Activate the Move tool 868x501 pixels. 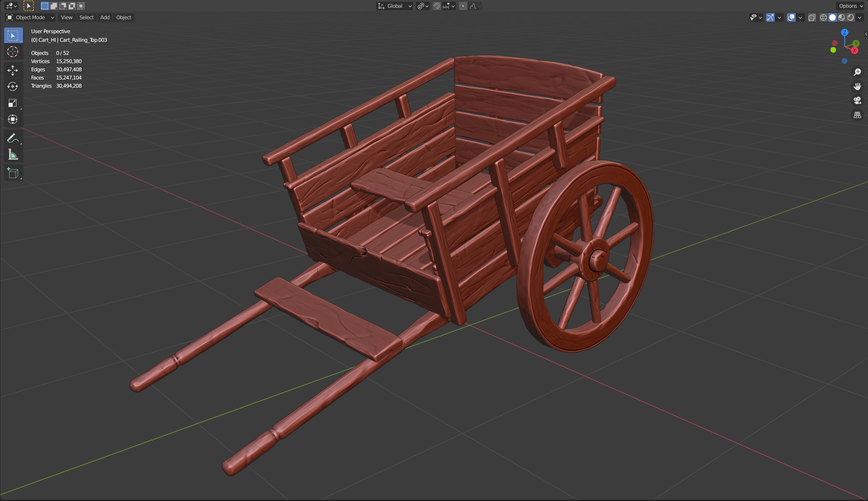pyautogui.click(x=13, y=70)
